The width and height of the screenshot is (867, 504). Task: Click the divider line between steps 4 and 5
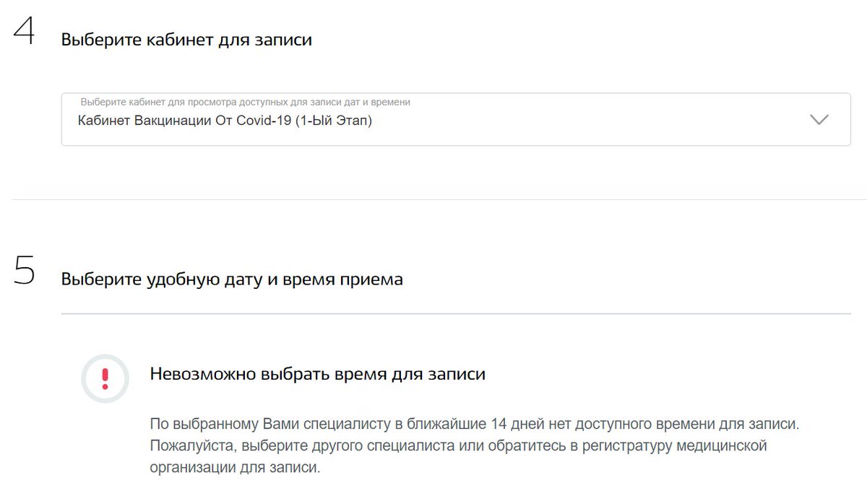[x=439, y=199]
